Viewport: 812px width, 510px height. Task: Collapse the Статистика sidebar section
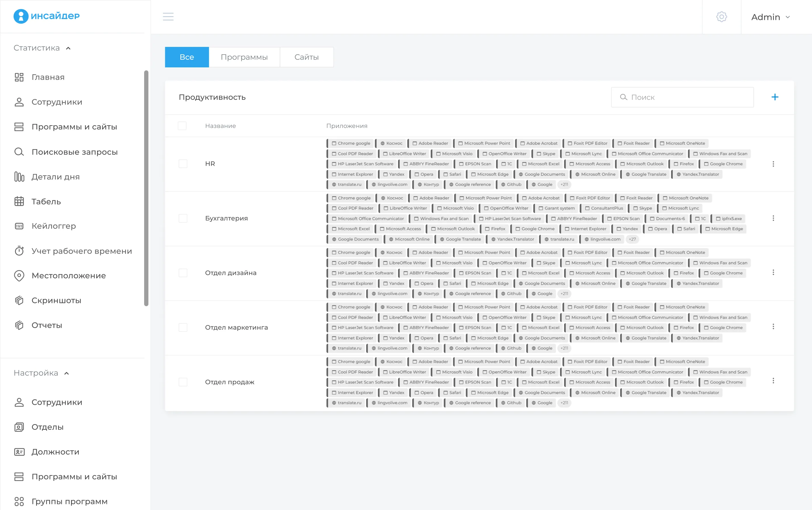pyautogui.click(x=68, y=48)
